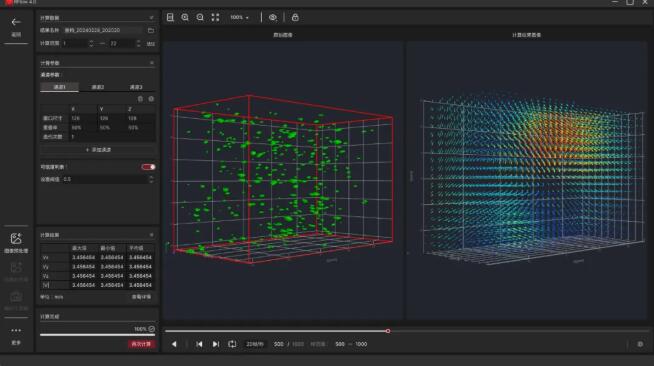
Task: Click the button right of range end
Action: tap(151, 43)
